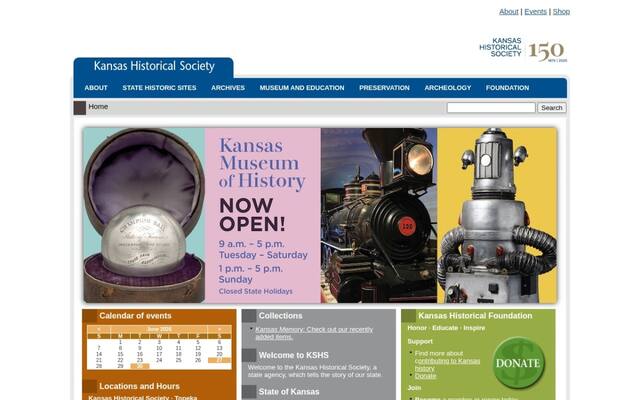Click the Calendar of events heading

click(x=135, y=316)
